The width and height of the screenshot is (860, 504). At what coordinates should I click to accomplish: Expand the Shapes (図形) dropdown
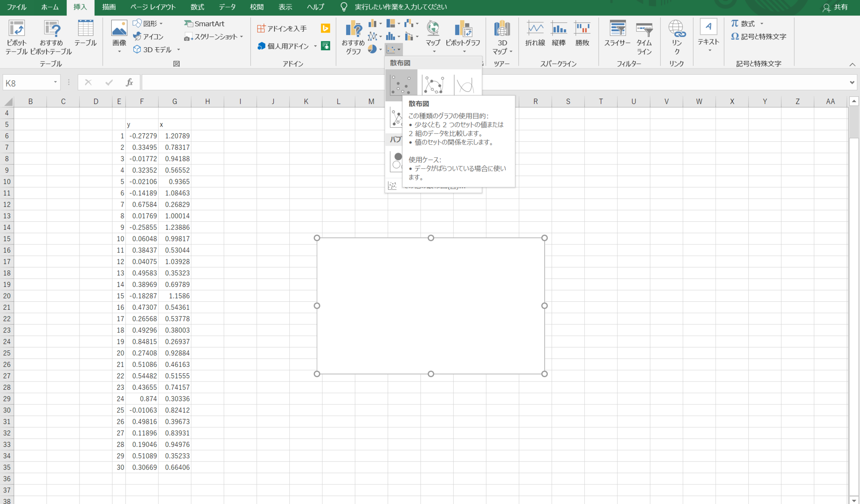pyautogui.click(x=161, y=24)
